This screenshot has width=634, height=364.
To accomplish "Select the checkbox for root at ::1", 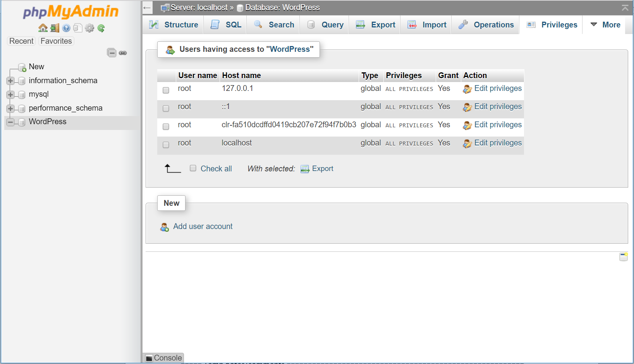I will pyautogui.click(x=166, y=108).
